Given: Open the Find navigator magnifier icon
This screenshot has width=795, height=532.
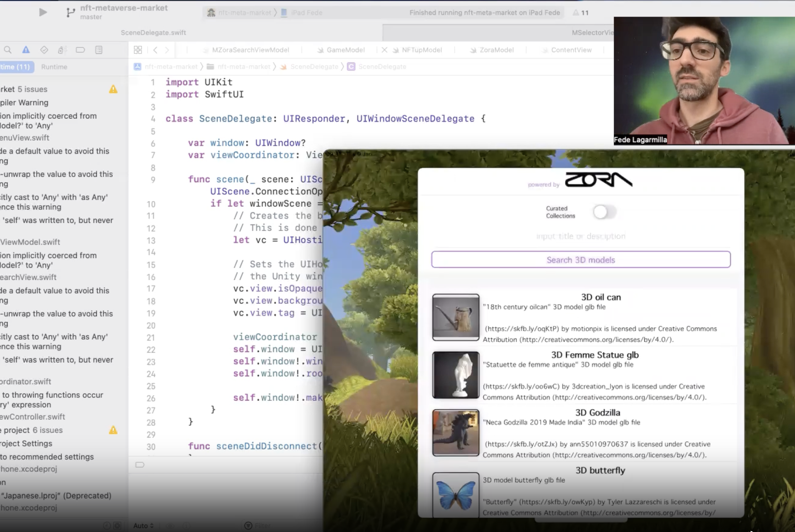Looking at the screenshot, I should 8,50.
